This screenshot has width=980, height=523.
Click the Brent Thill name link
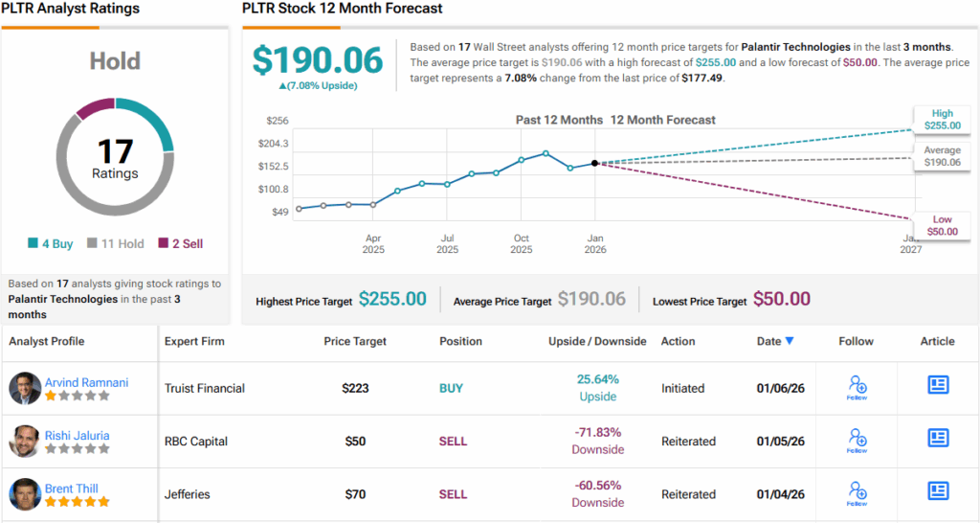tap(72, 489)
